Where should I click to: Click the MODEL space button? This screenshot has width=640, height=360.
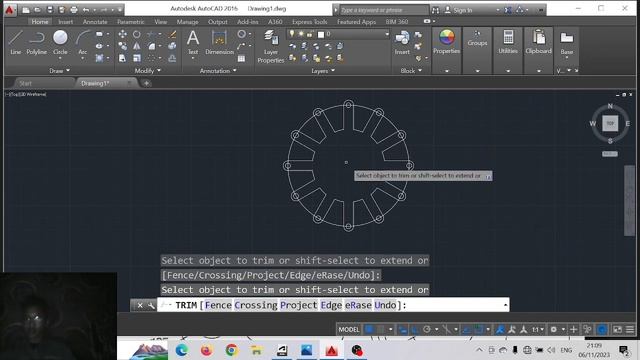[349, 329]
